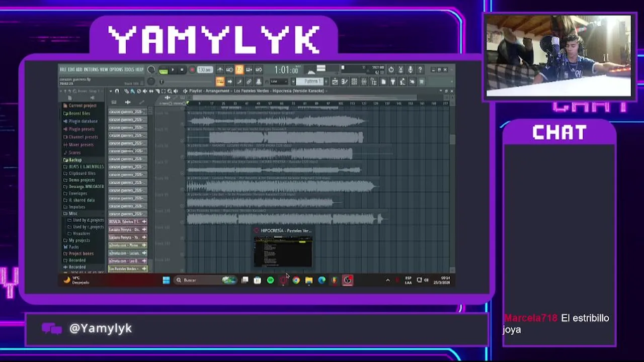Click the undo history circular arrow icon
The width and height of the screenshot is (644, 362).
point(391,70)
